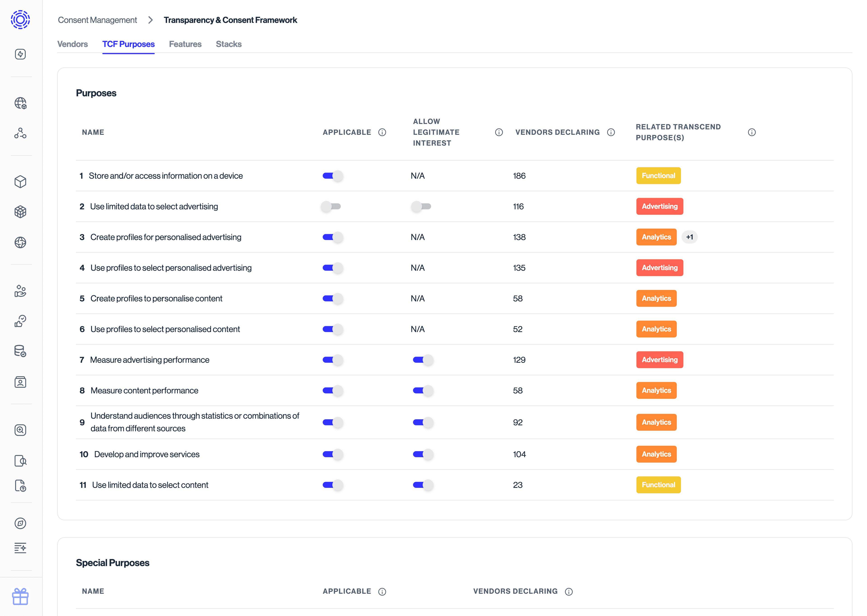Click the Consent Management breadcrumb link
This screenshot has height=616, width=867.
97,20
